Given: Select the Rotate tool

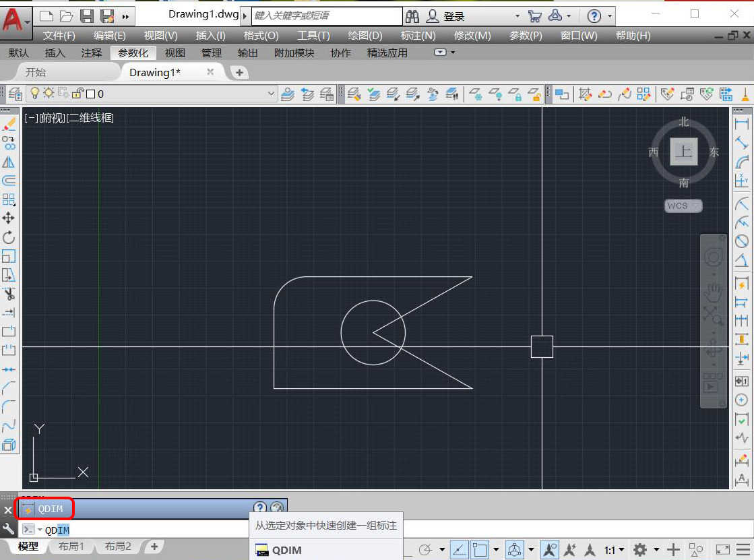Looking at the screenshot, I should 9,237.
